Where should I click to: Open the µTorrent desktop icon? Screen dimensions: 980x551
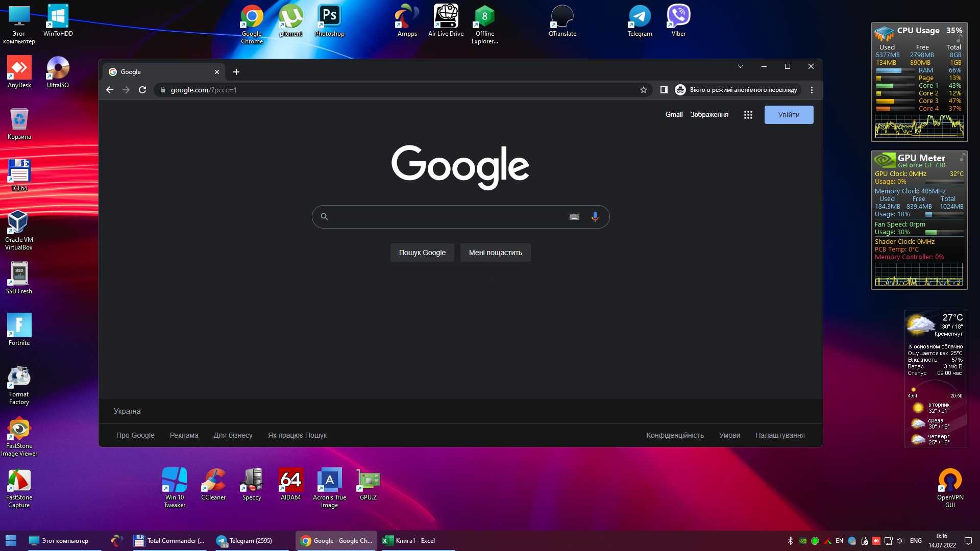(290, 20)
